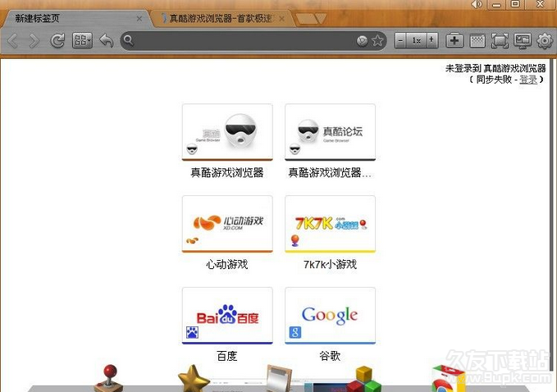Viewport: 557px width, 392px height.
Task: Click the 7k7k小游戏 caption text
Action: 330,264
